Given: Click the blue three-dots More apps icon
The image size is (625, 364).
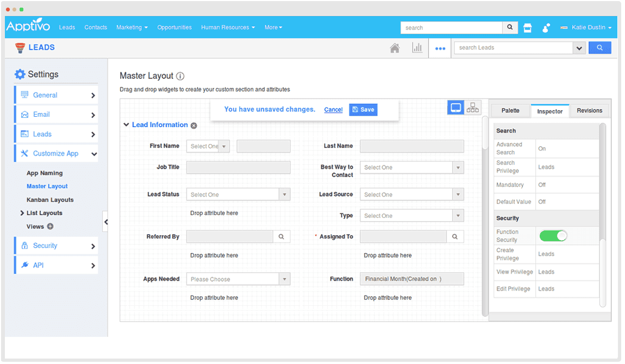Looking at the screenshot, I should point(439,48).
